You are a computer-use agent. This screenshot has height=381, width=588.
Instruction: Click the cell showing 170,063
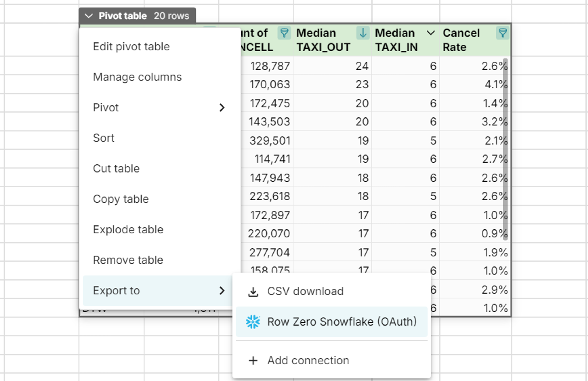pos(267,84)
